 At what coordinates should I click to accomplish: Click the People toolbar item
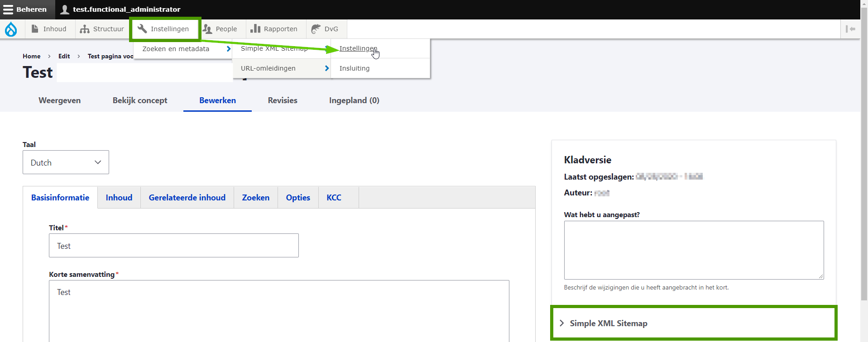point(220,29)
